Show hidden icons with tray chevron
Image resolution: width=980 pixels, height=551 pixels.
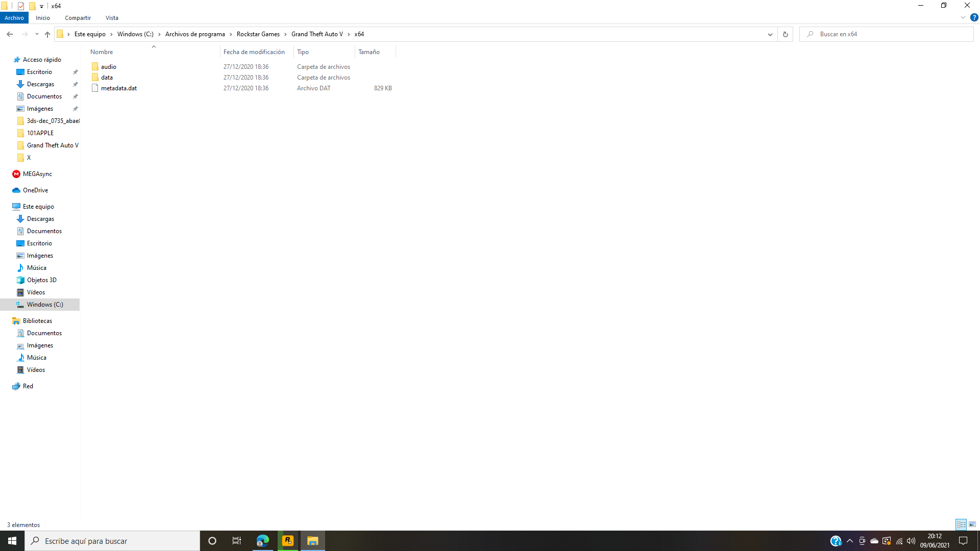point(849,540)
